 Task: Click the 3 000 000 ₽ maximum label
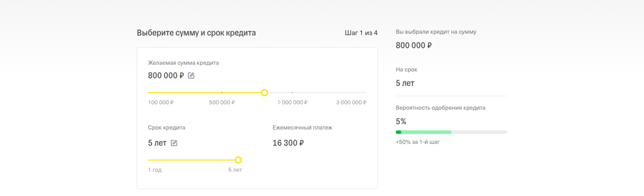[352, 102]
